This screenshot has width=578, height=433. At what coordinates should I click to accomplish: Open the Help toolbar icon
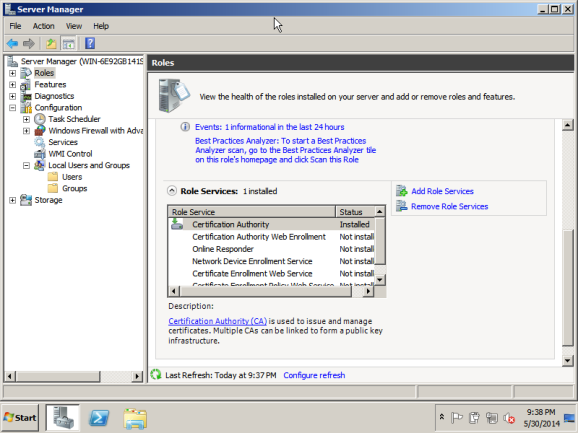pyautogui.click(x=90, y=43)
